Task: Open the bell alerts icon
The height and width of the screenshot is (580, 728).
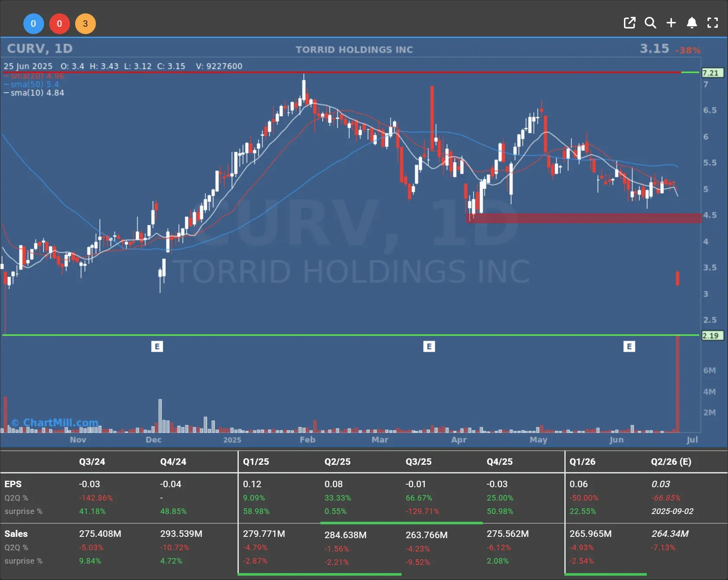Action: tap(692, 23)
